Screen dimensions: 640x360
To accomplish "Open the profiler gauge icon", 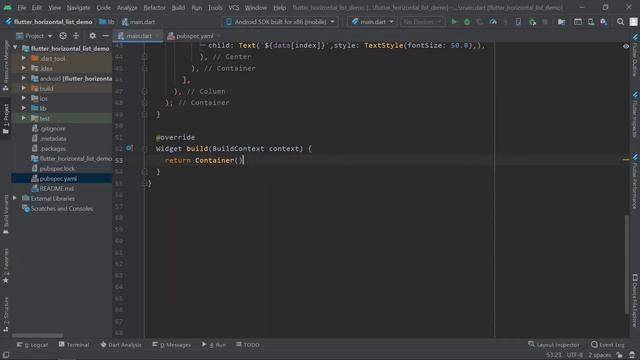I will coord(493,22).
